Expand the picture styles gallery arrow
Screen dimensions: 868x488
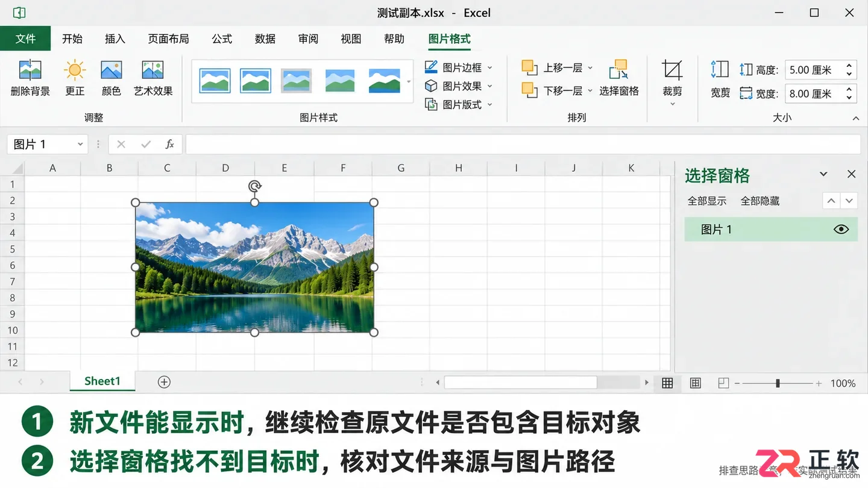[409, 81]
